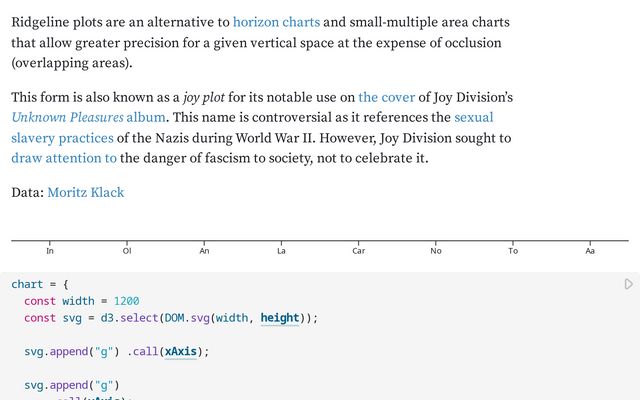Open the 'draw attention to' link
This screenshot has height=400, width=640.
coord(64,158)
